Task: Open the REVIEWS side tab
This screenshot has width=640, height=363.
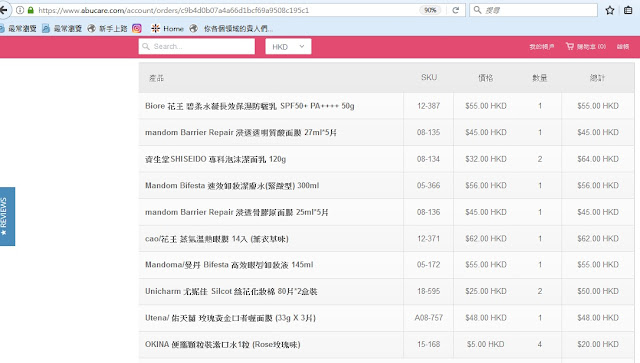Action: (x=7, y=216)
